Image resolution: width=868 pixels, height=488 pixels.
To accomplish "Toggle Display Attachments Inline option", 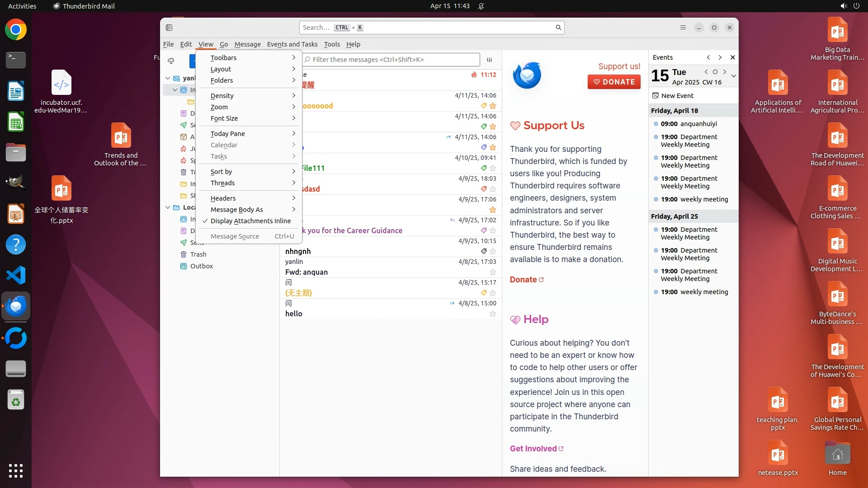I will [250, 221].
